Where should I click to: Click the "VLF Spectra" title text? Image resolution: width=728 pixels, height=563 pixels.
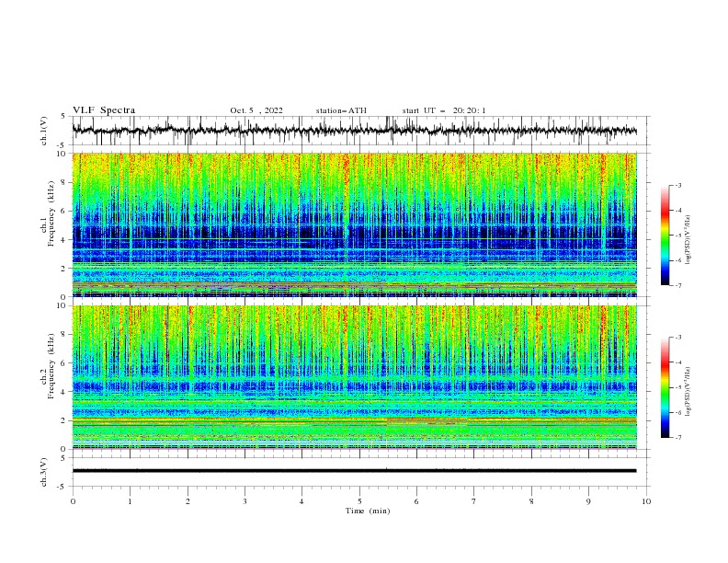104,110
